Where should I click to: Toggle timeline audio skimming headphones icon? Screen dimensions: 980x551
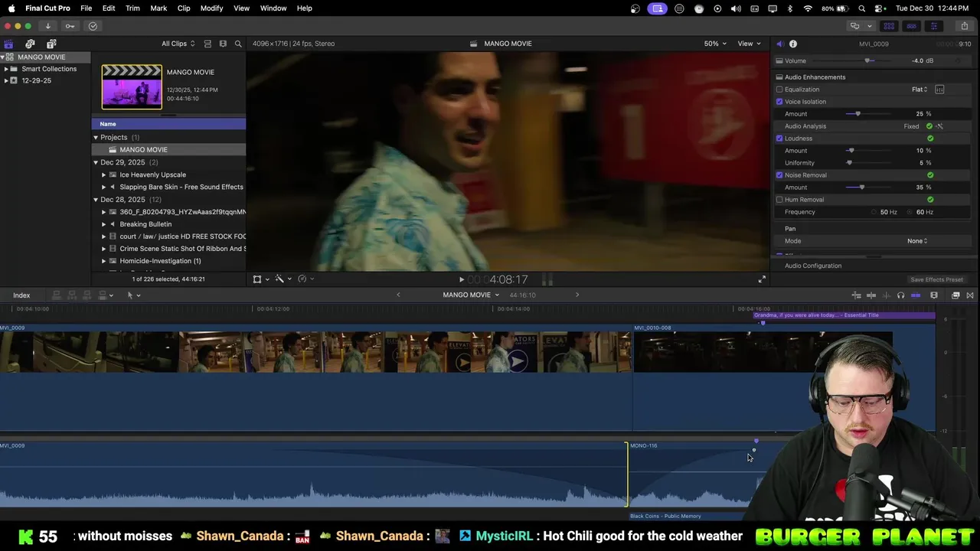coord(900,295)
